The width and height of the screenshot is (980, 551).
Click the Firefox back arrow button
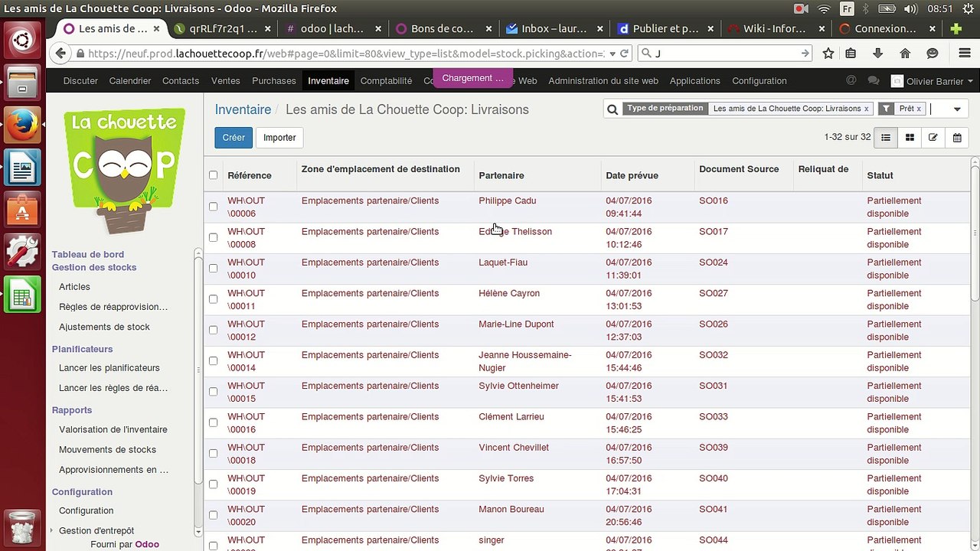coord(60,54)
